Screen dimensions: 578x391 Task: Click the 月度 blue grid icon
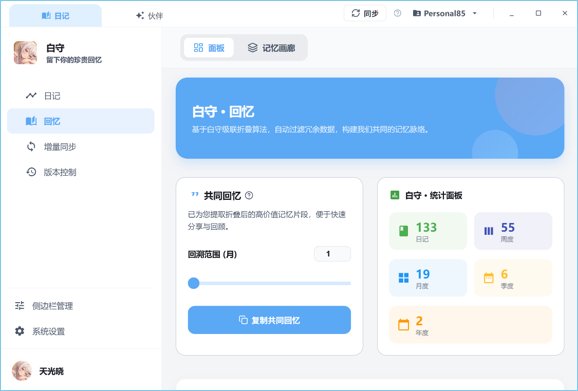tap(404, 278)
